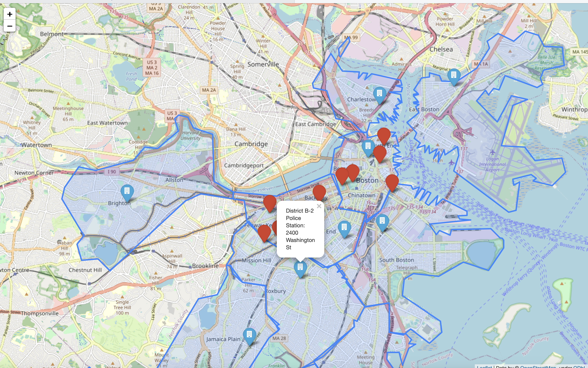Image resolution: width=588 pixels, height=368 pixels.
Task: Open the OpenStreetMap attribution link
Action: coord(538,366)
